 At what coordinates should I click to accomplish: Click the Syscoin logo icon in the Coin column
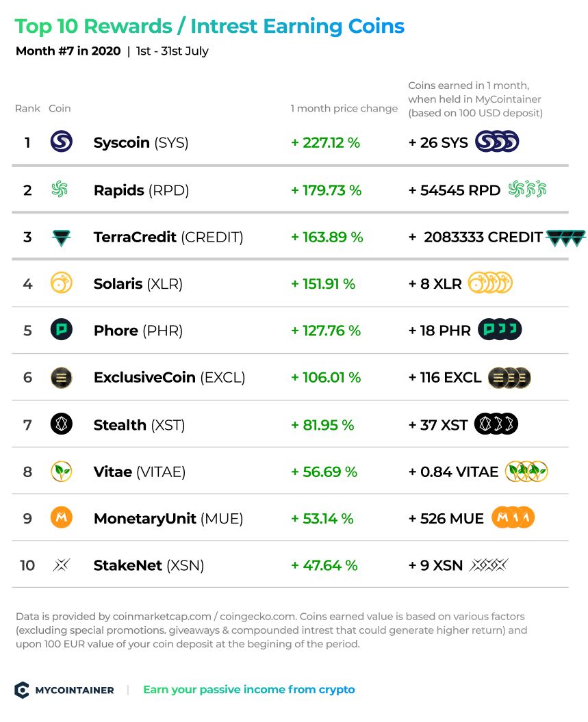point(61,142)
